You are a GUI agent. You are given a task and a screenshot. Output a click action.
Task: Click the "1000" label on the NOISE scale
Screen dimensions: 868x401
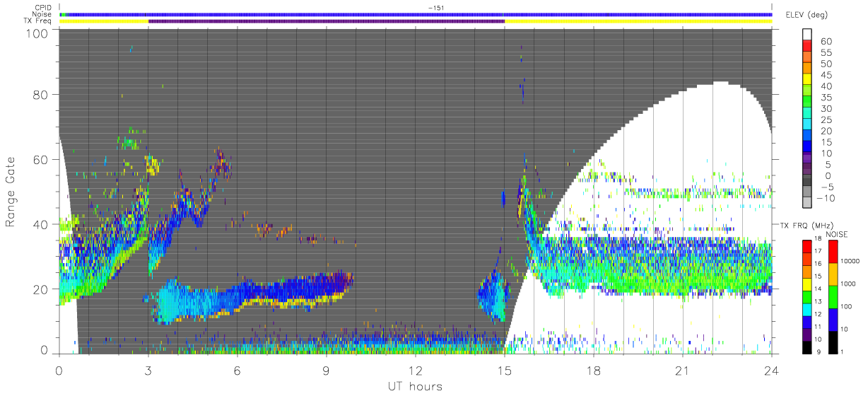850,285
